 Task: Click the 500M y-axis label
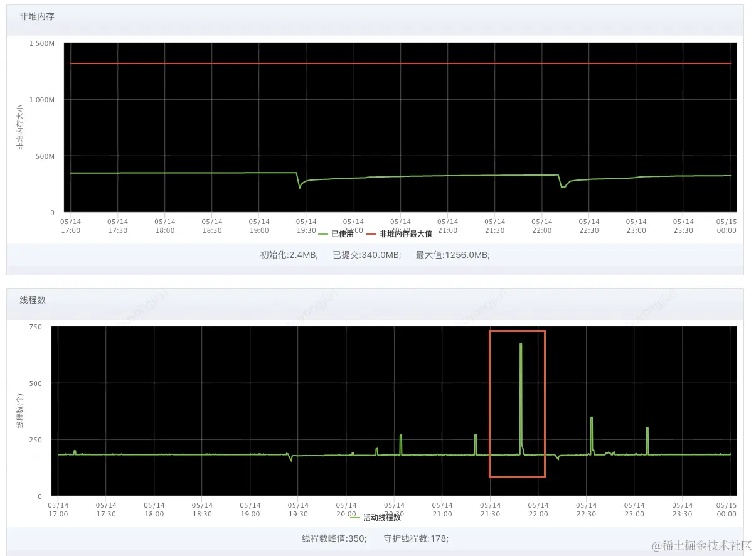click(x=46, y=156)
